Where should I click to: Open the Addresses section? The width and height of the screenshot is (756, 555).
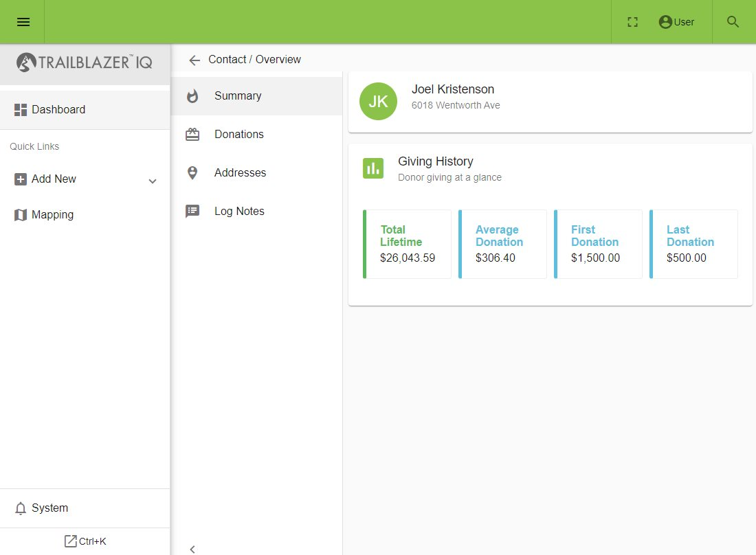click(x=256, y=173)
